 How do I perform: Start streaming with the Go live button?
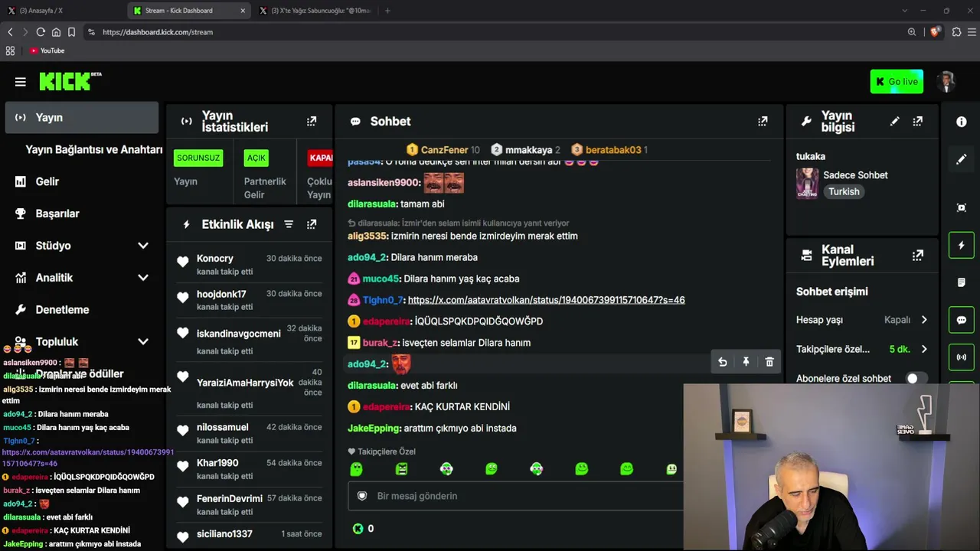pos(897,82)
